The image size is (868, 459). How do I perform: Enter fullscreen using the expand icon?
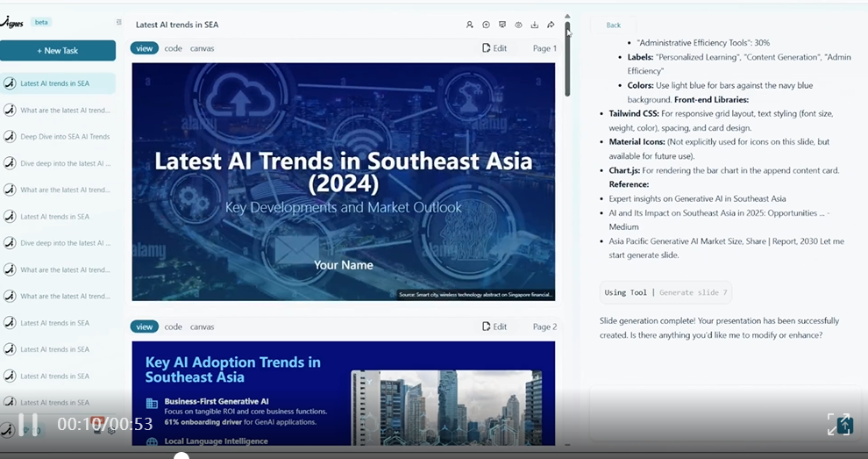840,425
